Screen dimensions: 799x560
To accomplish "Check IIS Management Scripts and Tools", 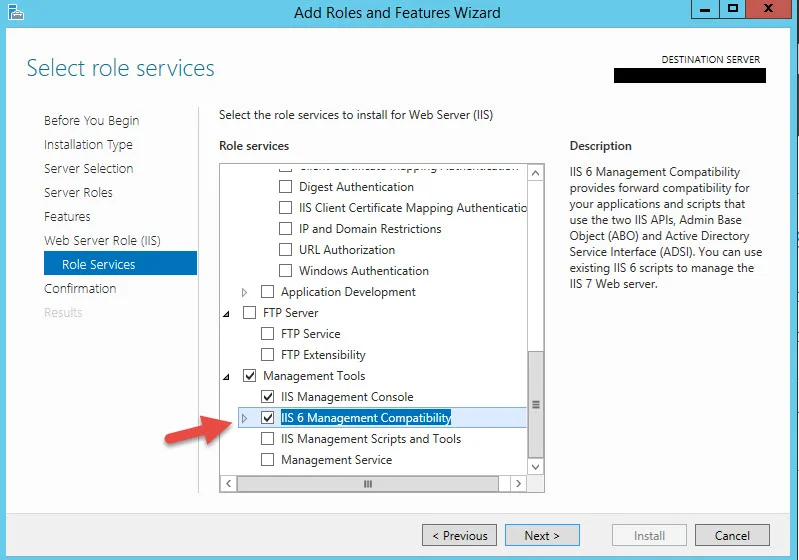I will (x=268, y=439).
